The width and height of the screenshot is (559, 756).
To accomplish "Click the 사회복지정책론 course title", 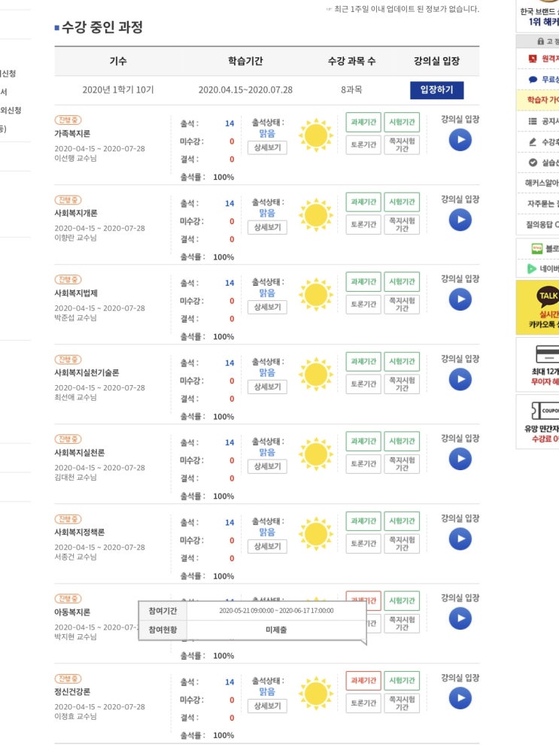I will click(79, 533).
